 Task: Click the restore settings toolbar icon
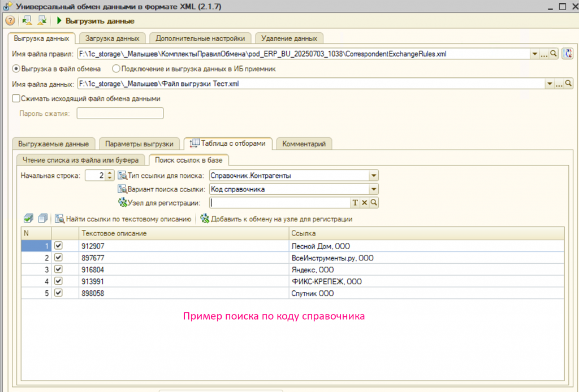point(27,21)
